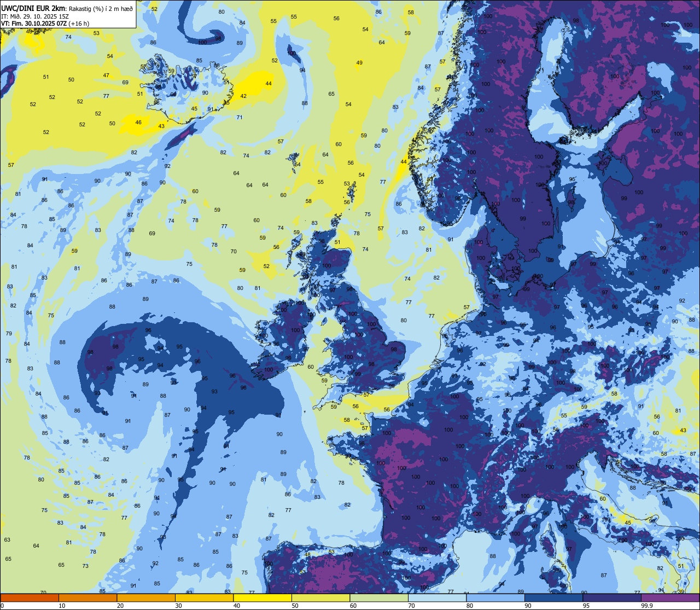Click the 'Rakastig (%) í 2 m hæð' label

(101, 9)
